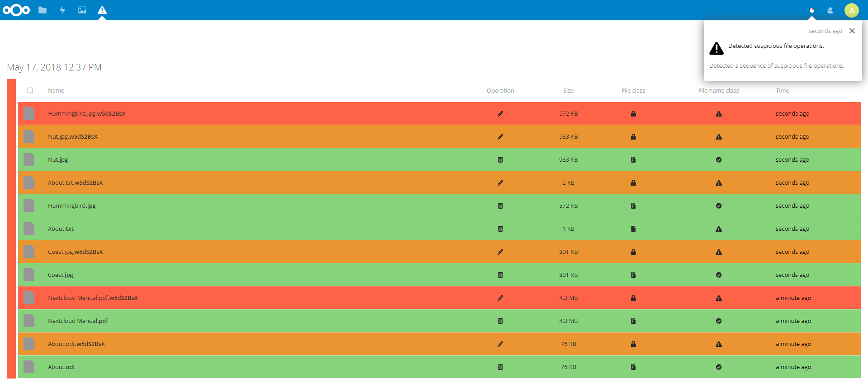This screenshot has width=868, height=388.
Task: Open the Gallery image icon
Action: pos(82,10)
